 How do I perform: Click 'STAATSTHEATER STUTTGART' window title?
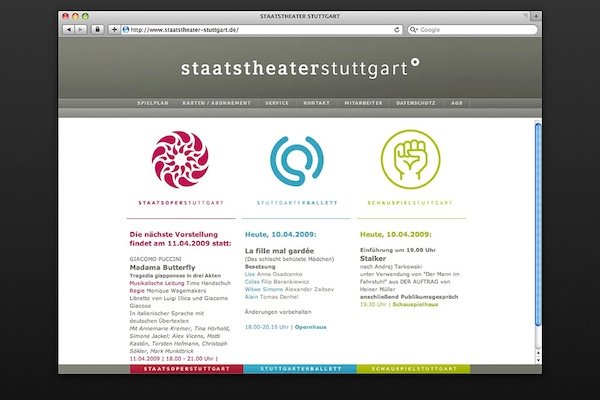coord(300,16)
